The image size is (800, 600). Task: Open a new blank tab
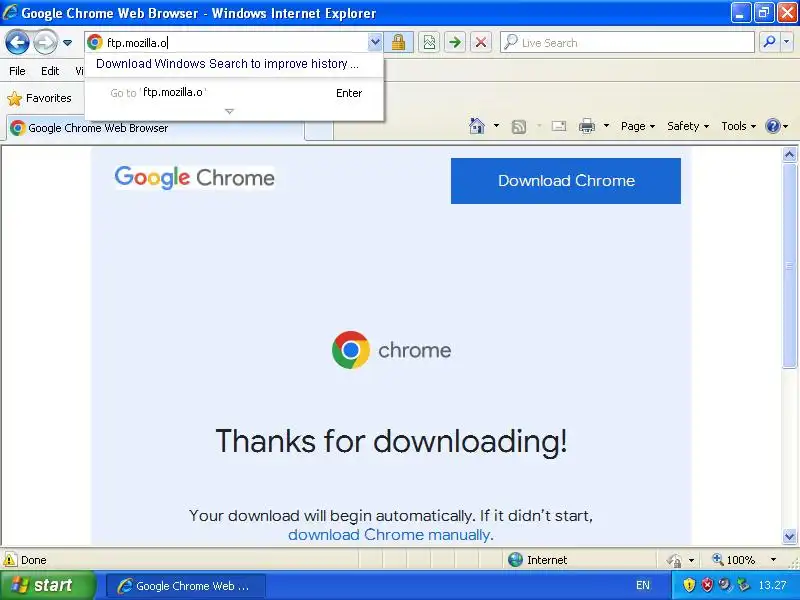tap(319, 131)
